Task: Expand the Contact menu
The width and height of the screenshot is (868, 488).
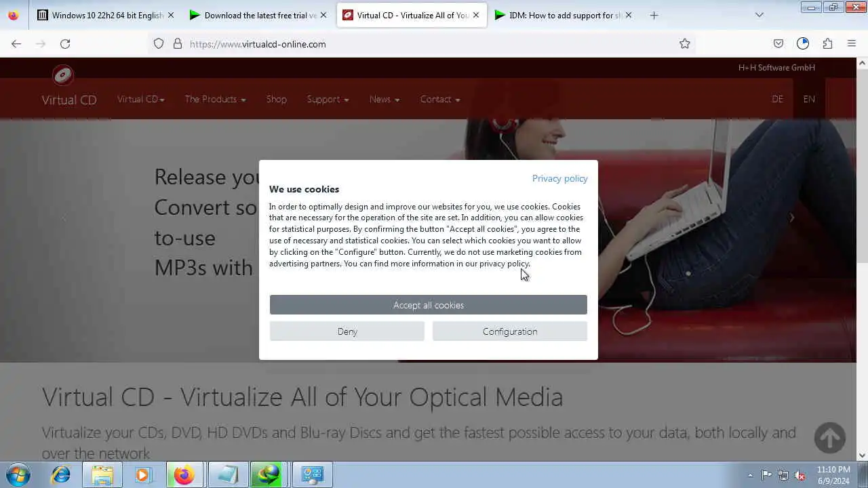Action: [x=440, y=99]
